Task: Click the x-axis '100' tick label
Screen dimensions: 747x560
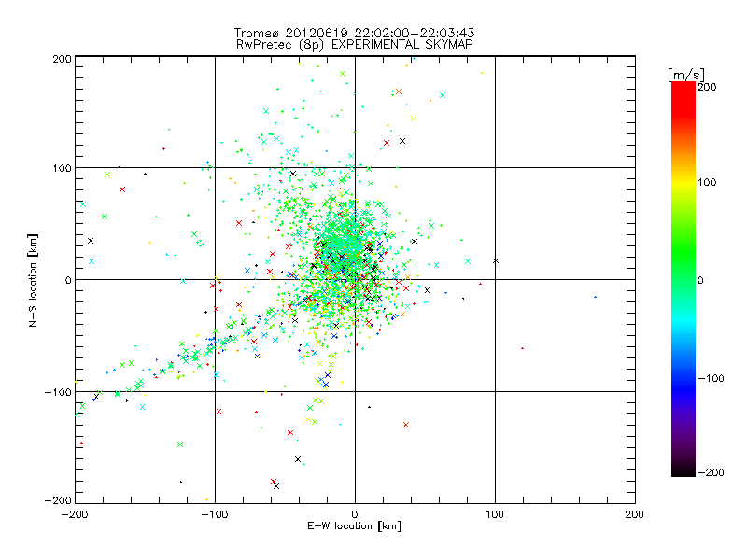Action: tap(495, 514)
